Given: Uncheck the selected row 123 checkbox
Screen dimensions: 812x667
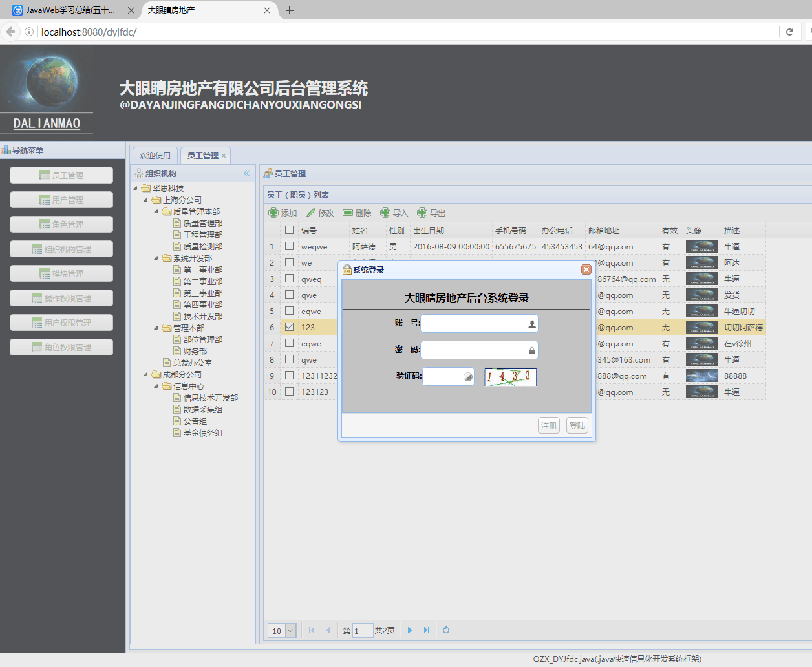Looking at the screenshot, I should [290, 327].
